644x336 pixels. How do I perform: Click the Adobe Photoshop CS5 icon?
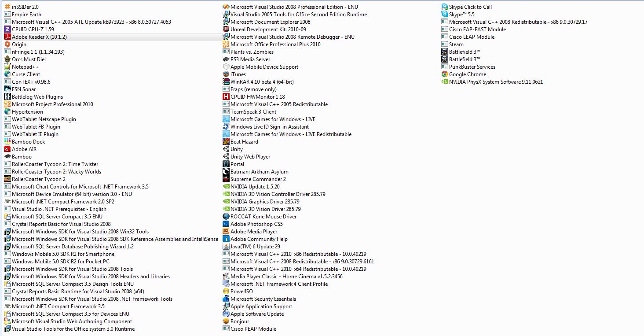226,224
